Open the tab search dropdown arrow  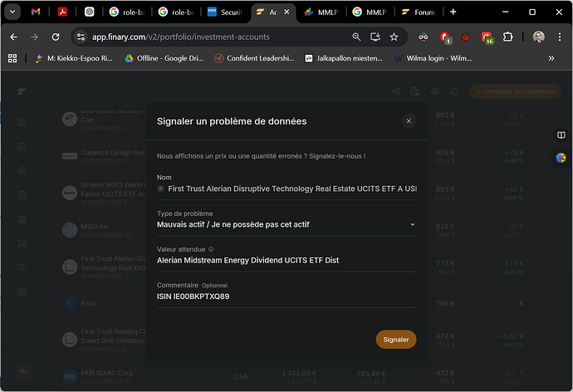tap(12, 12)
